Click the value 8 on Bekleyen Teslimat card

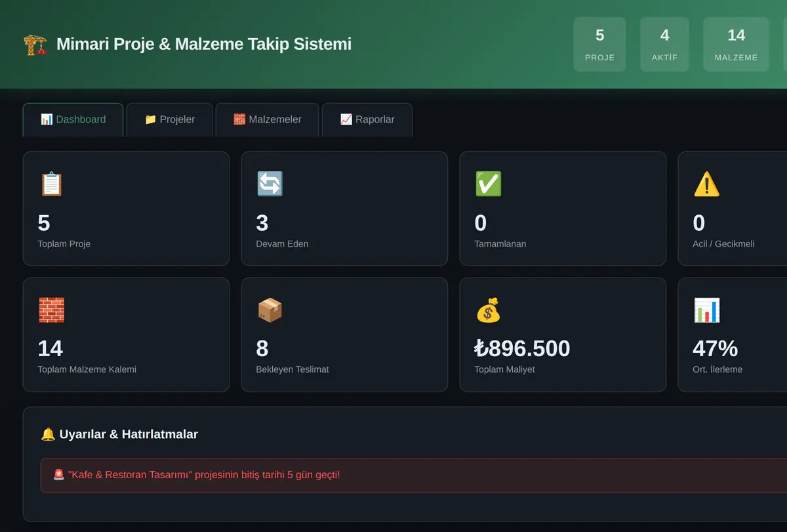(262, 348)
